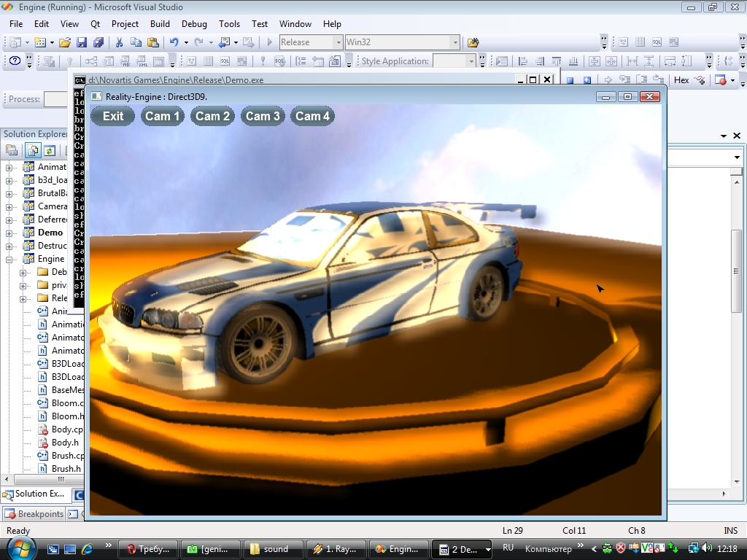Viewport: 747px width, 560px height.
Task: Open the Release configuration dropdown
Action: pyautogui.click(x=338, y=42)
